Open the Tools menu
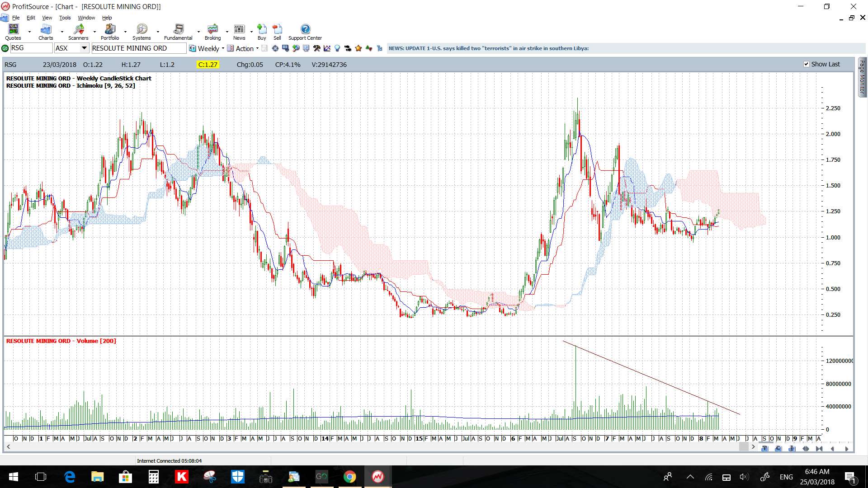Screen dimensions: 868x488 65,18
